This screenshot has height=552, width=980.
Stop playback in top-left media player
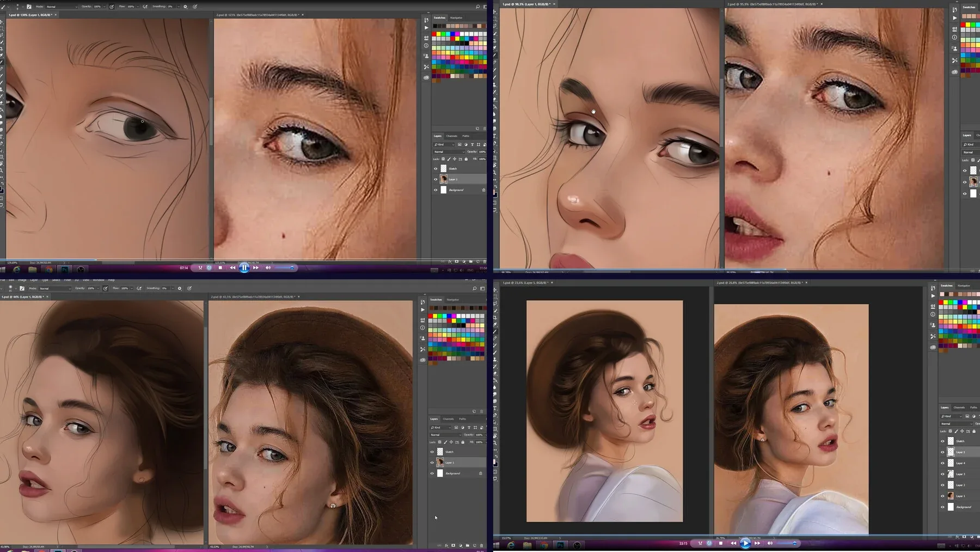point(220,268)
